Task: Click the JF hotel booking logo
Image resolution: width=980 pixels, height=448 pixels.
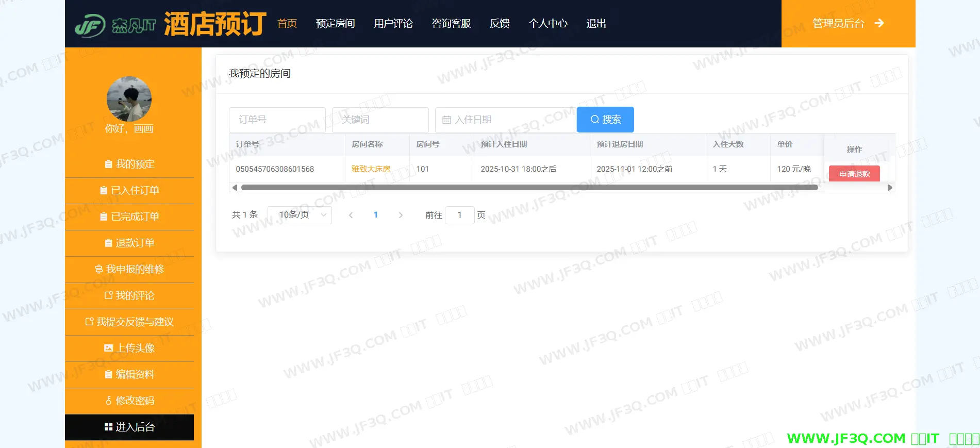Action: (x=170, y=24)
